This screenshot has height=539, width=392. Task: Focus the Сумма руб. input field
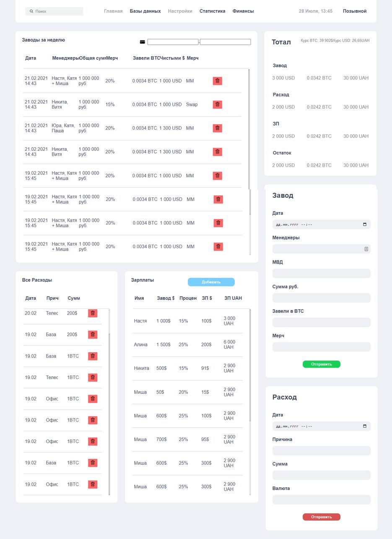(x=321, y=298)
